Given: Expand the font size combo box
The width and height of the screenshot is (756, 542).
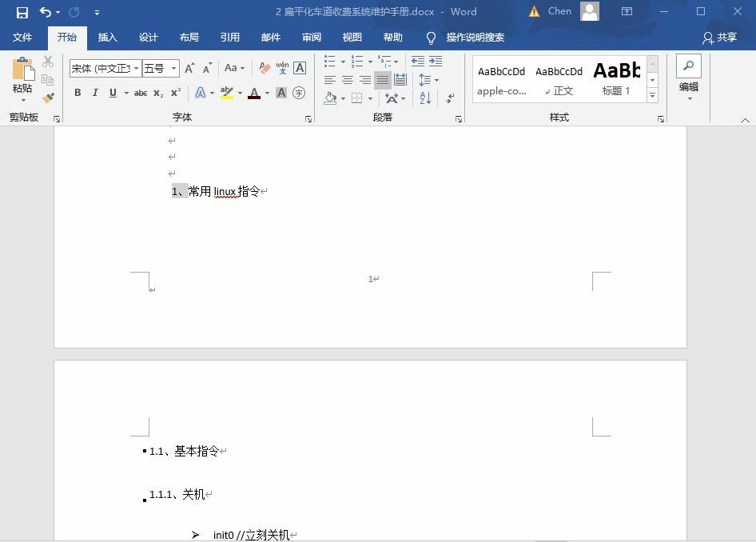Looking at the screenshot, I should pyautogui.click(x=173, y=68).
